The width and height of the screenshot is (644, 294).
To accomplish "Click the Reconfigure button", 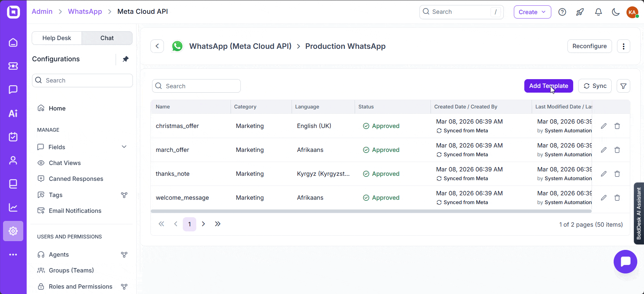I will (589, 46).
